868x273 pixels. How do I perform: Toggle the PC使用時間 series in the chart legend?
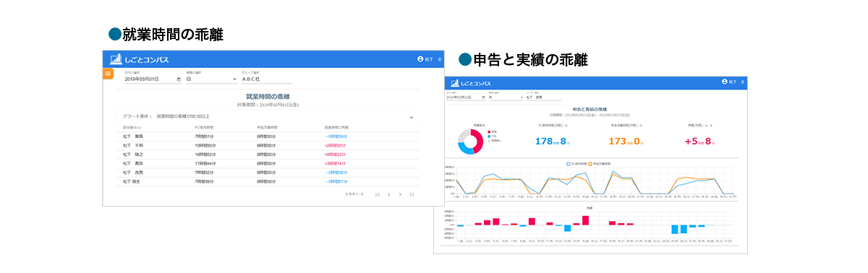(577, 164)
